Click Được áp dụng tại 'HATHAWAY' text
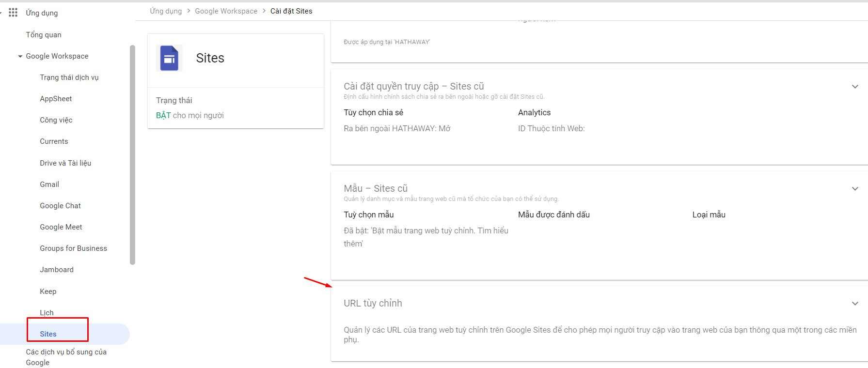868x368 pixels. tap(387, 42)
